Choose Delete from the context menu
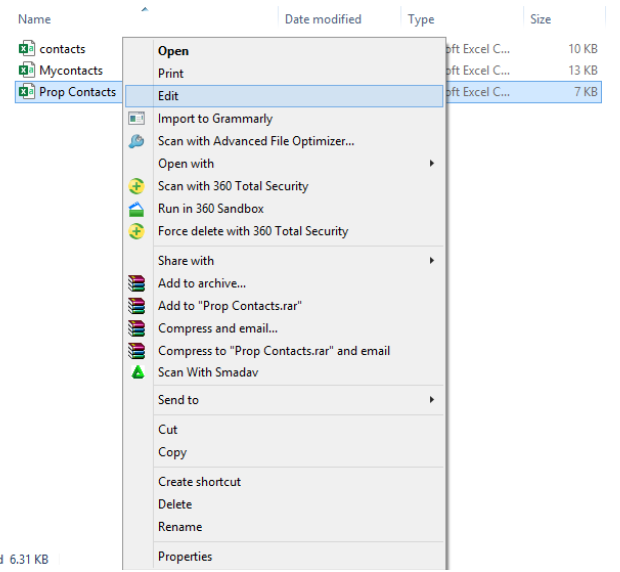This screenshot has width=620, height=572. 284,504
